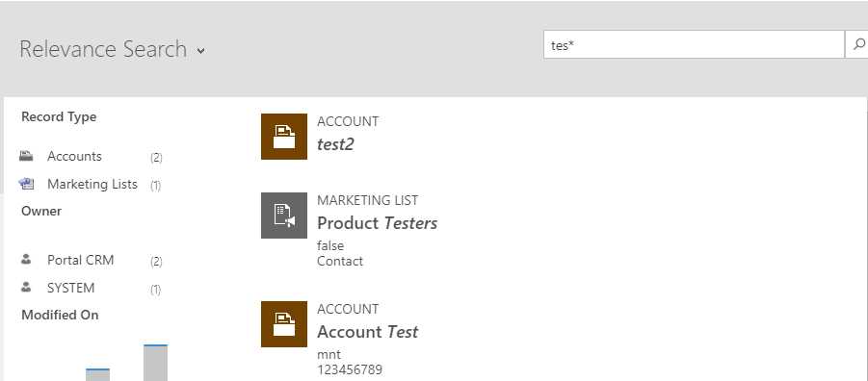This screenshot has height=381, width=868.
Task: Filter by owner SYSTEM
Action: tap(71, 288)
